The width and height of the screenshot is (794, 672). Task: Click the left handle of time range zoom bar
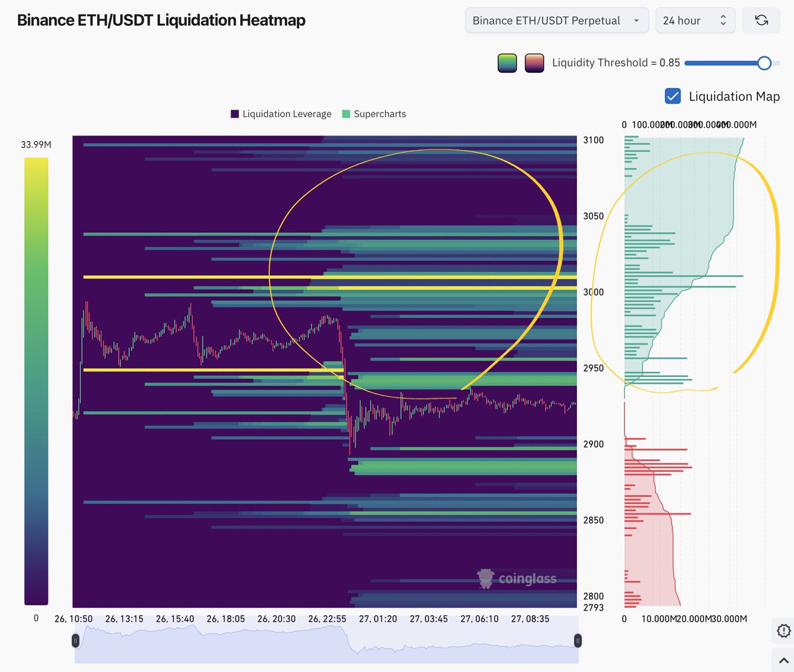[x=75, y=640]
